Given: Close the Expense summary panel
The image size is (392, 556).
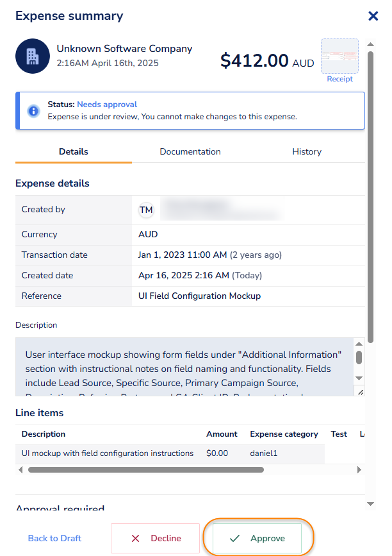Looking at the screenshot, I should click(x=373, y=16).
